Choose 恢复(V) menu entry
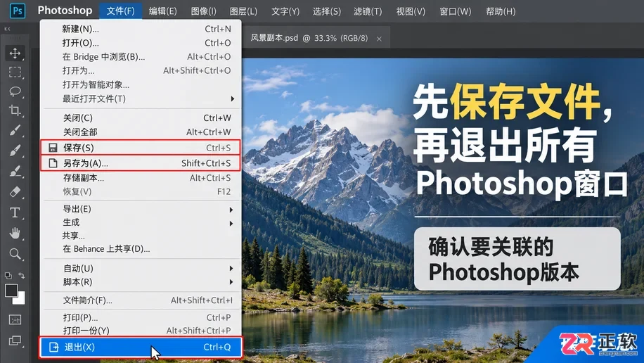644x363 pixels. (141, 191)
